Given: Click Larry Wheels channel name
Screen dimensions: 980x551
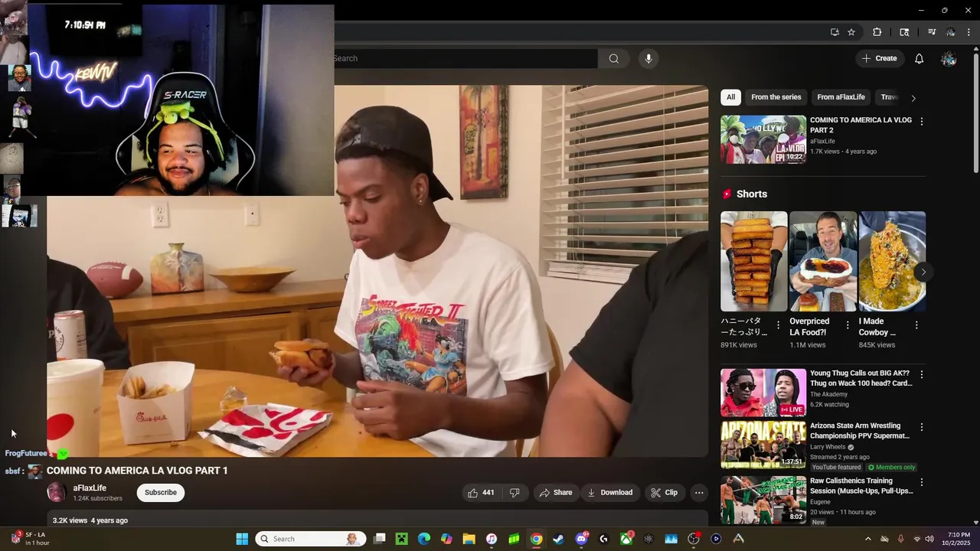Looking at the screenshot, I should [828, 447].
